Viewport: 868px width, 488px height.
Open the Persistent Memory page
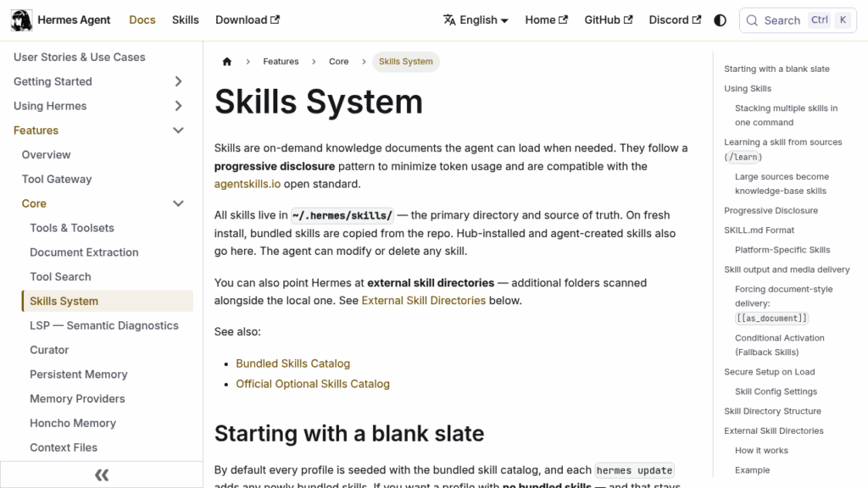tap(79, 374)
